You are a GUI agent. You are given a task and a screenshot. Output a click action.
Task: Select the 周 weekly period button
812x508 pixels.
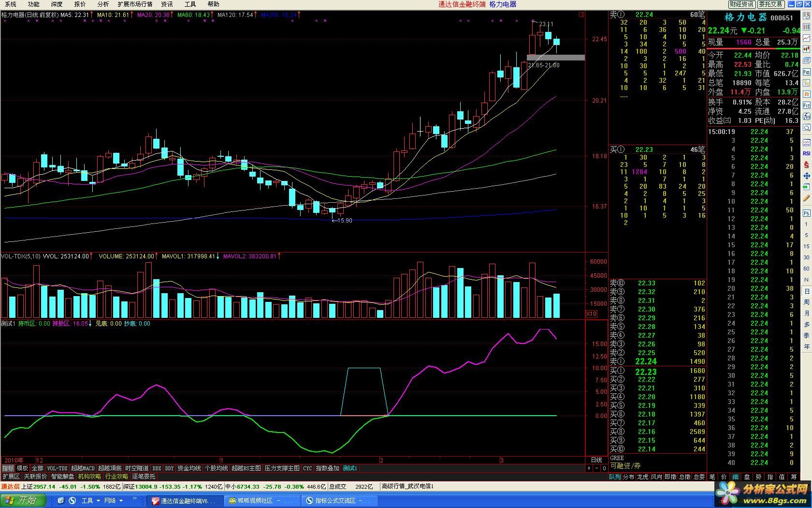806,302
